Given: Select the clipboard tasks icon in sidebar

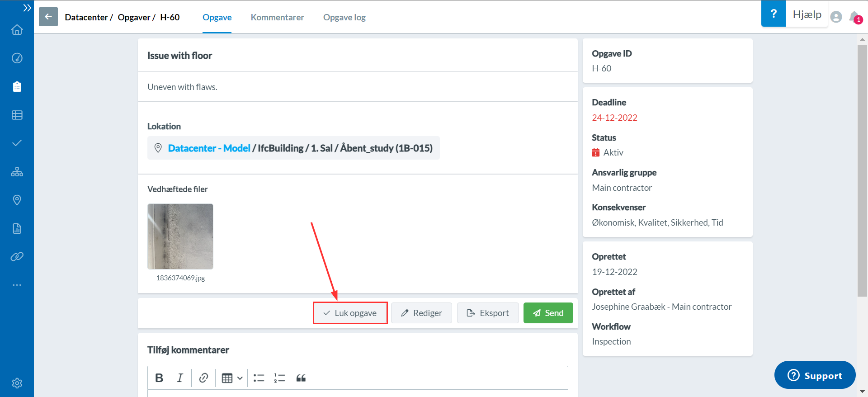Looking at the screenshot, I should point(17,87).
